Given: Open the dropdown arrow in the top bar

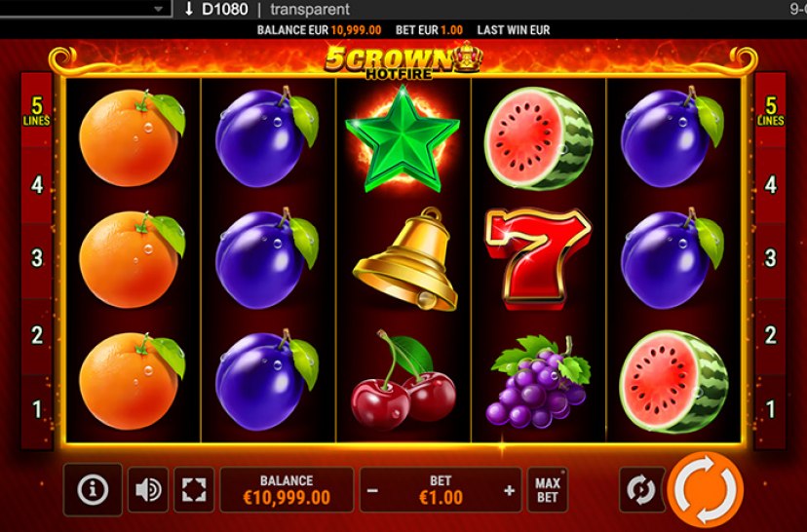Looking at the screenshot, I should (x=159, y=9).
